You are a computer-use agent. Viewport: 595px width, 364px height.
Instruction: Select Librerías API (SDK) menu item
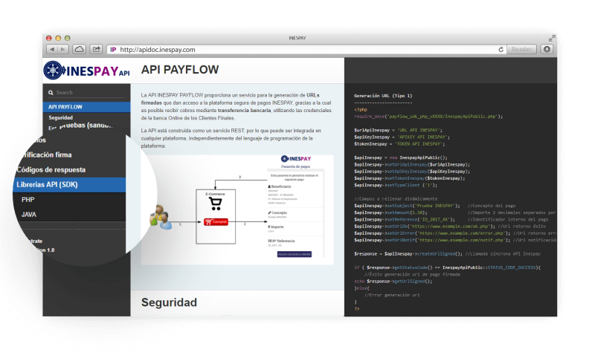point(69,185)
